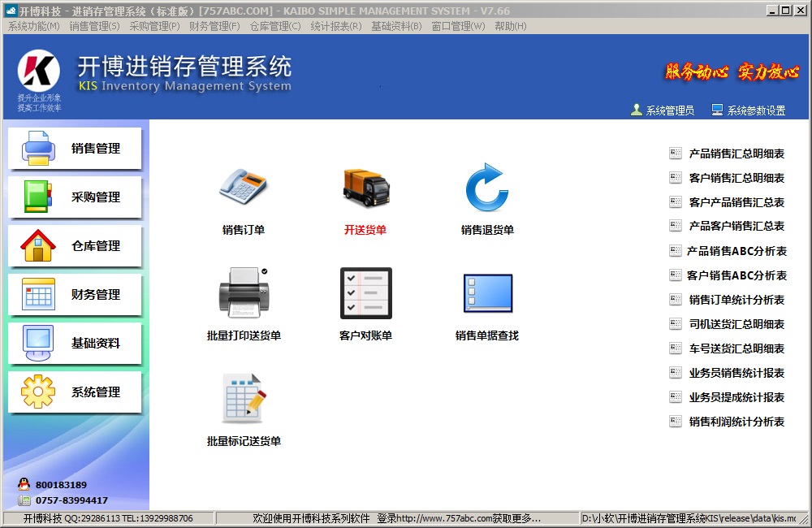Screen dimensions: 812x528
Task: Open the 基础资料(B) menu
Action: 396,26
